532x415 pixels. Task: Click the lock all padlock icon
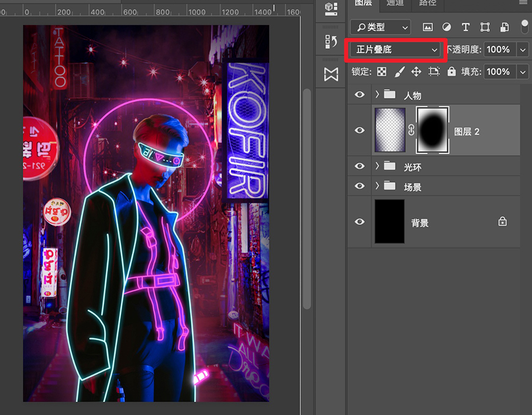[452, 72]
